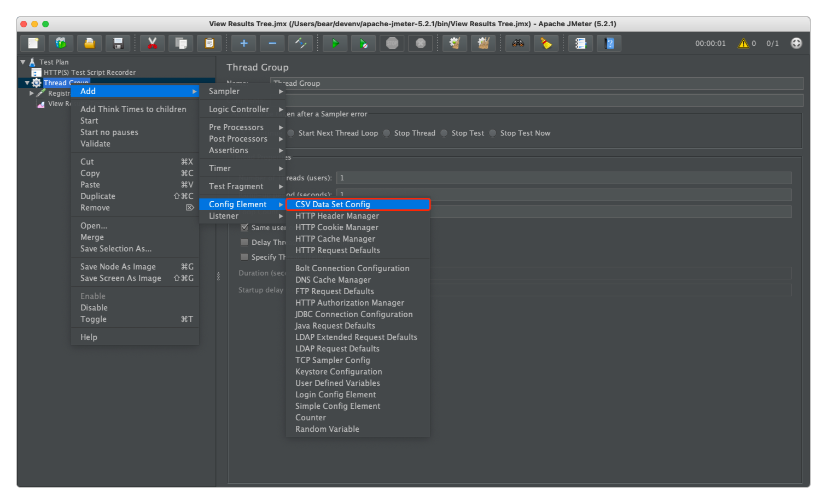The height and width of the screenshot is (504, 827).
Task: Click the Clear toolbar icon
Action: click(x=455, y=43)
